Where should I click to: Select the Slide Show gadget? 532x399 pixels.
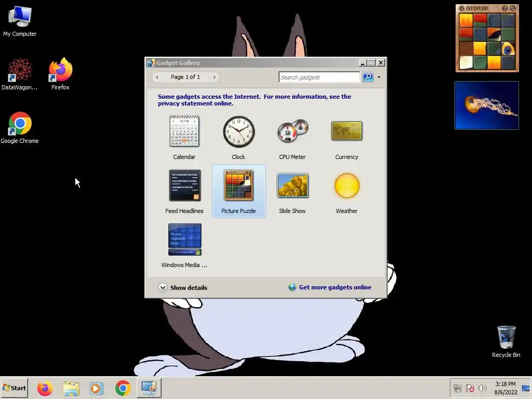pyautogui.click(x=292, y=191)
